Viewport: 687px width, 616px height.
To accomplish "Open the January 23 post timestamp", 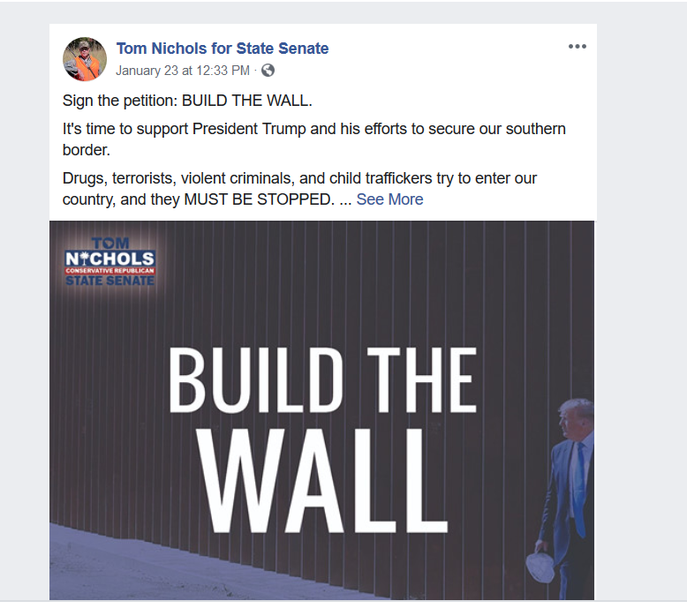I will pos(182,71).
